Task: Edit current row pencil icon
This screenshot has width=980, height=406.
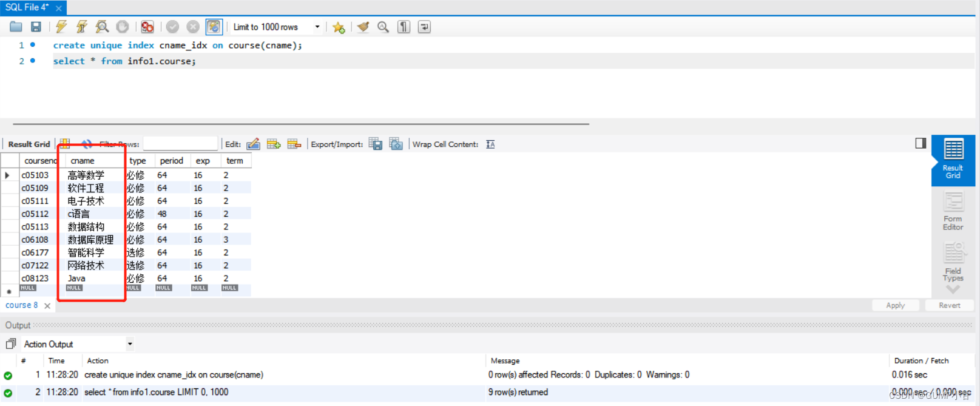Action: click(254, 144)
